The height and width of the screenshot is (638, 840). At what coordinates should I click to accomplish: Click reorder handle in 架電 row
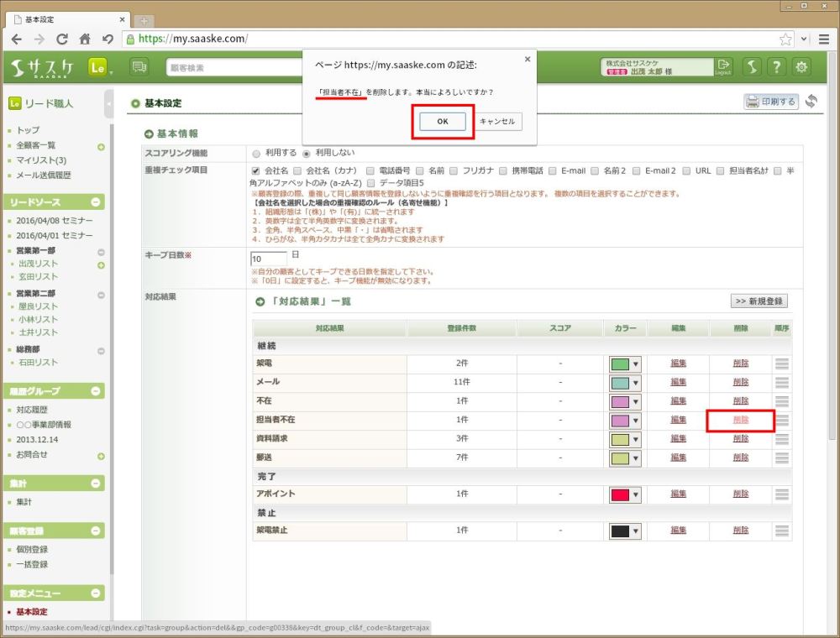782,363
